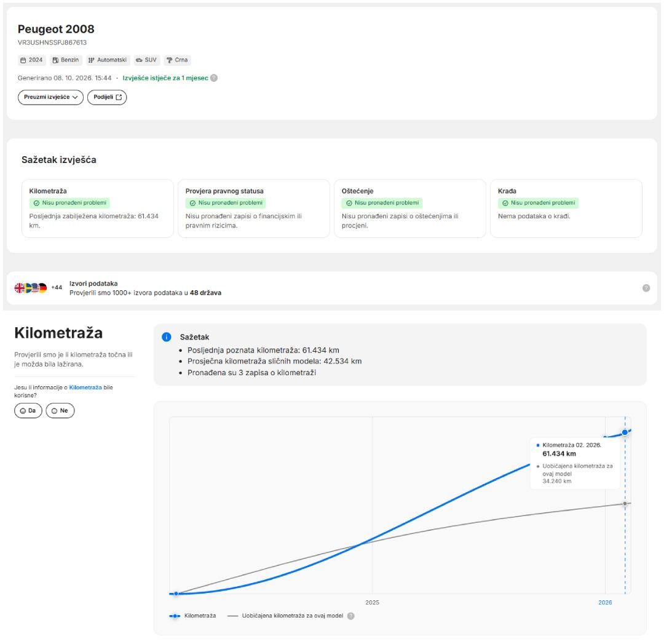The height and width of the screenshot is (644, 664).
Task: Click the blue data point for 02. 2026.
Action: point(625,432)
